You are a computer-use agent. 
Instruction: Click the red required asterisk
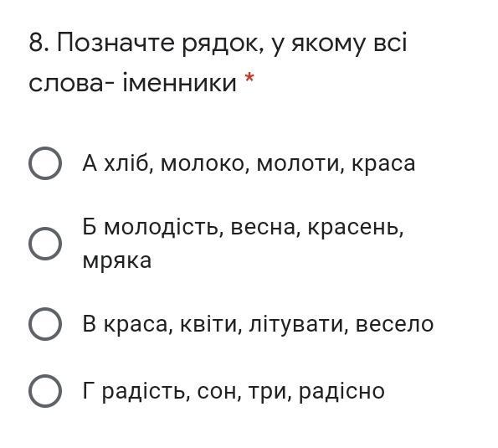(x=249, y=78)
